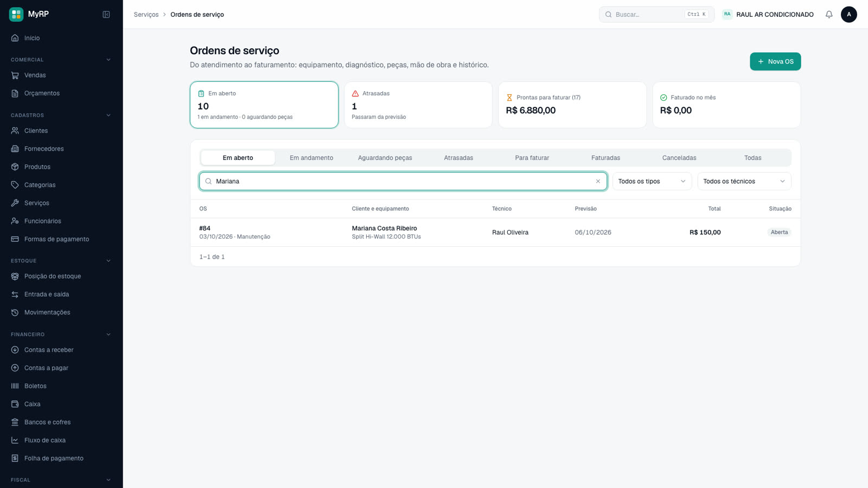Image resolution: width=868 pixels, height=488 pixels.
Task: Click the Vendas cart icon
Action: point(15,75)
